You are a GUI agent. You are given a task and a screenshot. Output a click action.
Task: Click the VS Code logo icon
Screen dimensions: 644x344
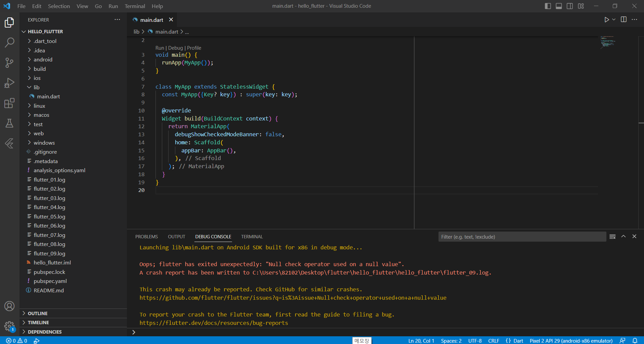(7, 6)
